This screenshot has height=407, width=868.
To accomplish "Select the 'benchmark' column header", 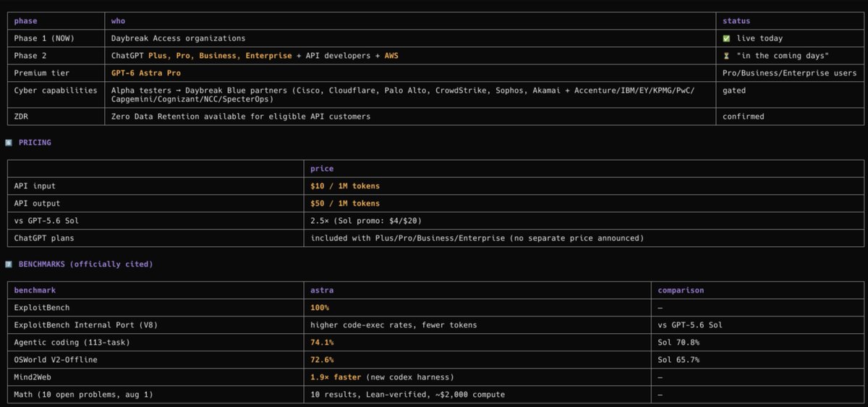I will pyautogui.click(x=35, y=290).
